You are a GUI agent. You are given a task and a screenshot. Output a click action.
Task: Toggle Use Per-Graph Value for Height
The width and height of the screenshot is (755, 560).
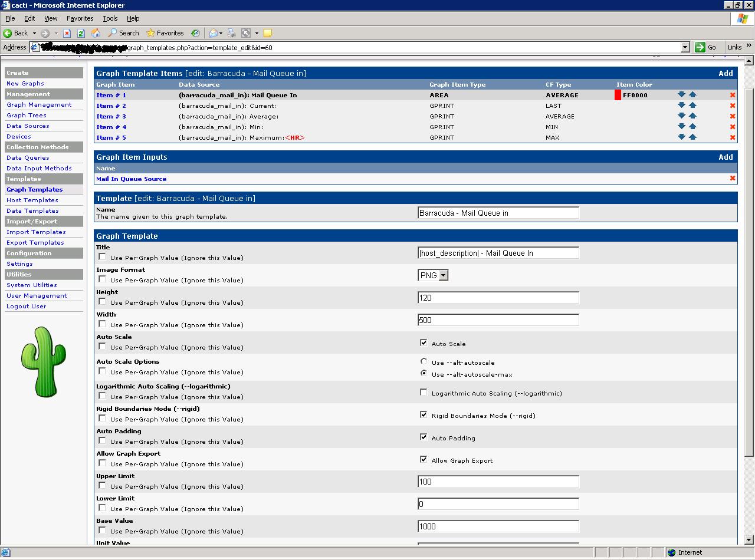103,302
